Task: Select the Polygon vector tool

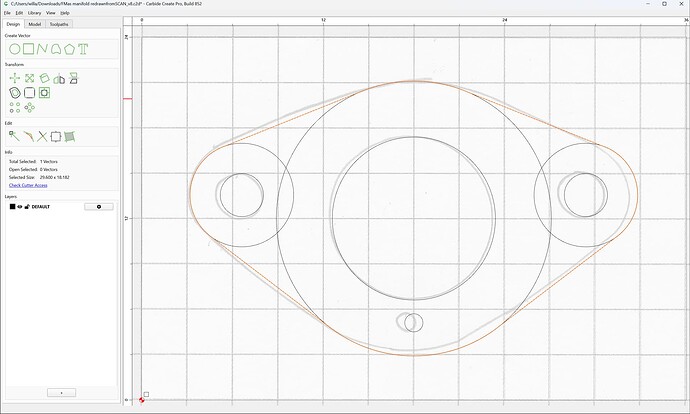Action: [x=69, y=49]
